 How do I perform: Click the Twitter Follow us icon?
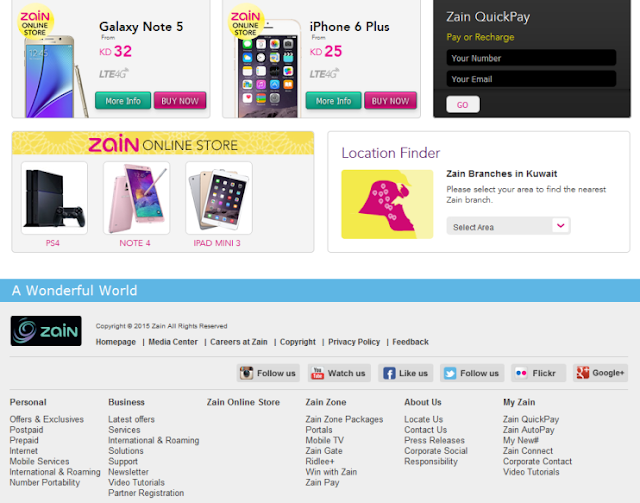click(x=450, y=373)
